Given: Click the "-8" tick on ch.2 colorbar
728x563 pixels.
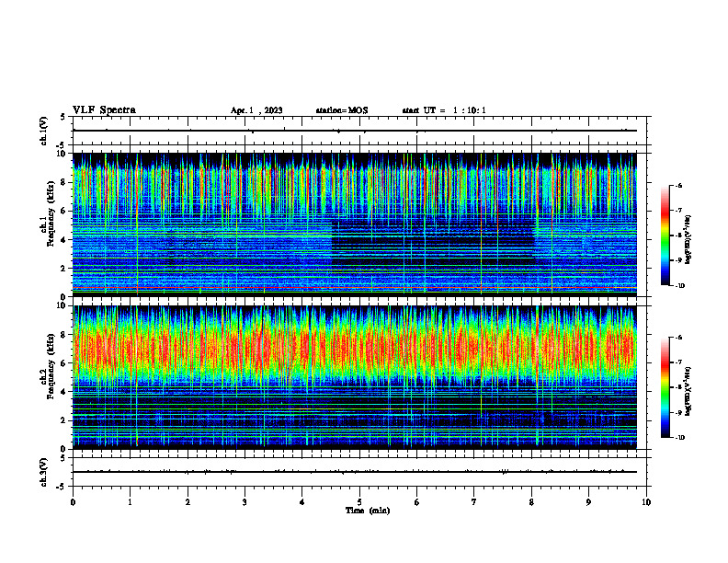Looking at the screenshot, I should pos(679,387).
